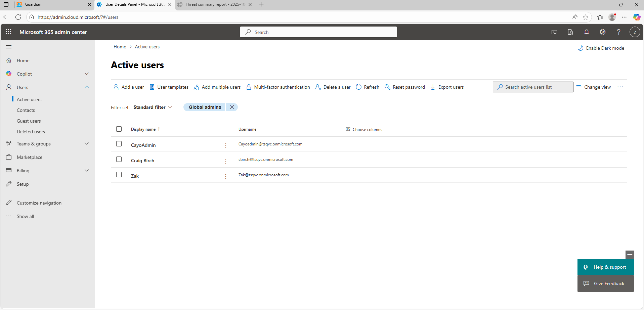Click the Enable Dark mode toggle
This screenshot has width=644, height=310.
pyautogui.click(x=601, y=48)
